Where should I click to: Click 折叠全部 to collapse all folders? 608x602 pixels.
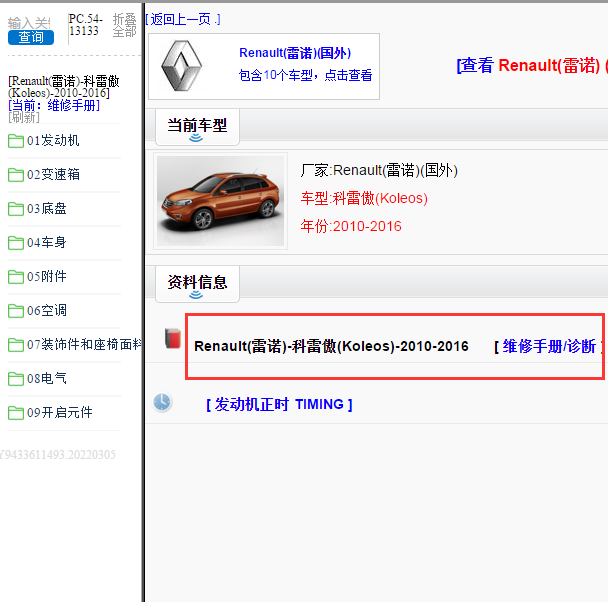pos(124,25)
